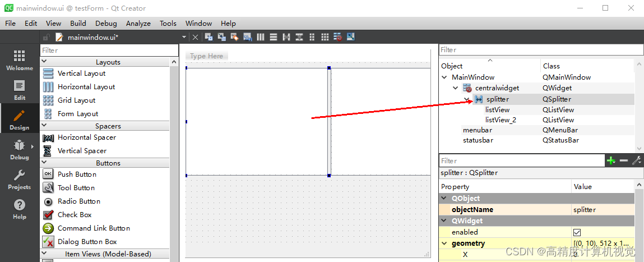
Task: Open the mainwindow.ui document dropdown
Action: coord(184,38)
